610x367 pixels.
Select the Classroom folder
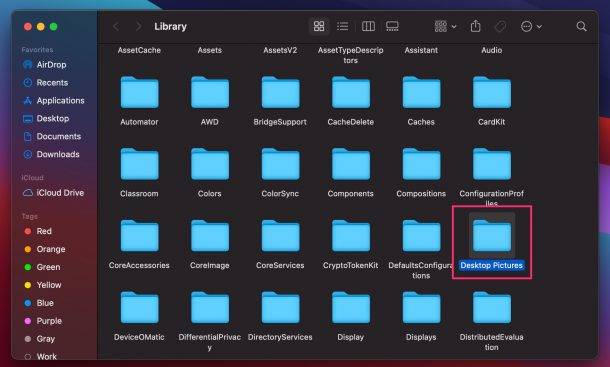click(x=139, y=164)
